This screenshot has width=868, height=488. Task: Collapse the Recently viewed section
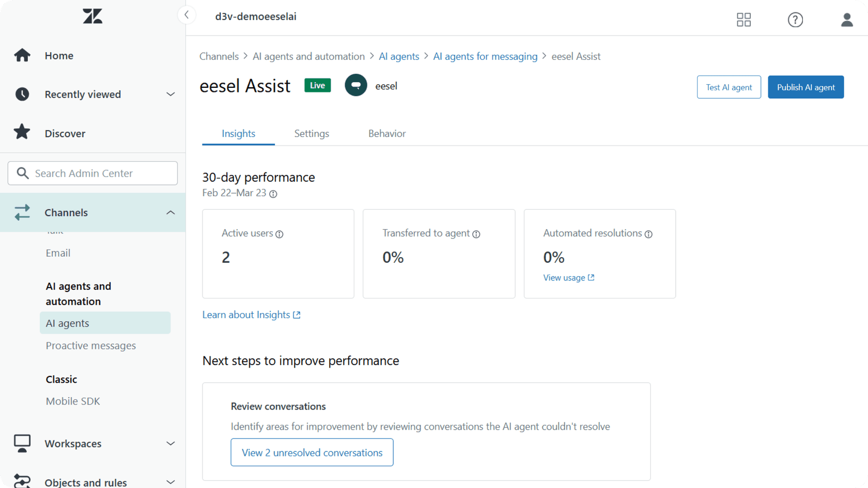click(x=171, y=94)
